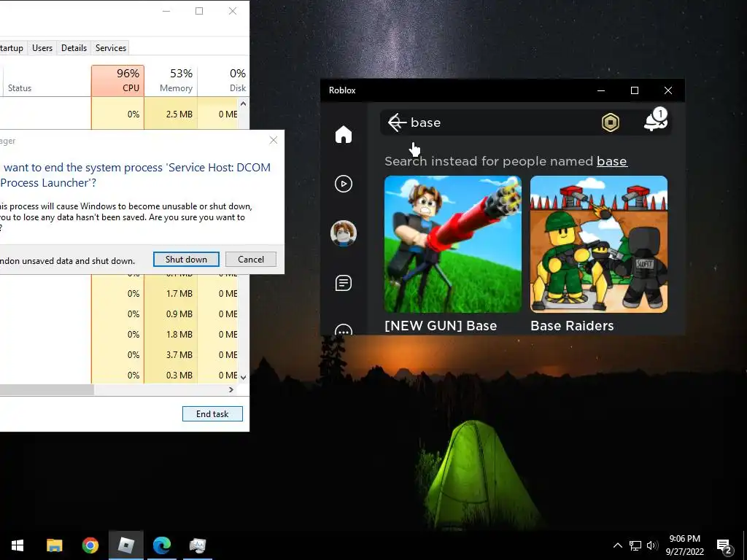Open the Windows Start menu
This screenshot has width=747, height=560.
[18, 545]
